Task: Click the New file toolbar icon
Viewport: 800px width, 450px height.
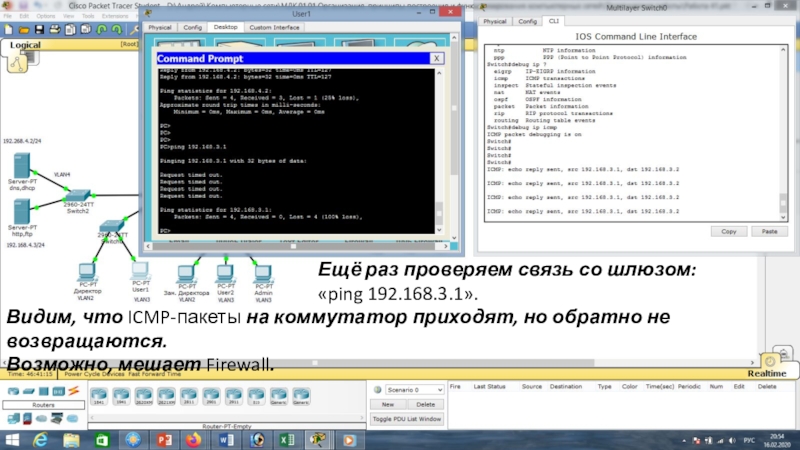Action: (8, 30)
